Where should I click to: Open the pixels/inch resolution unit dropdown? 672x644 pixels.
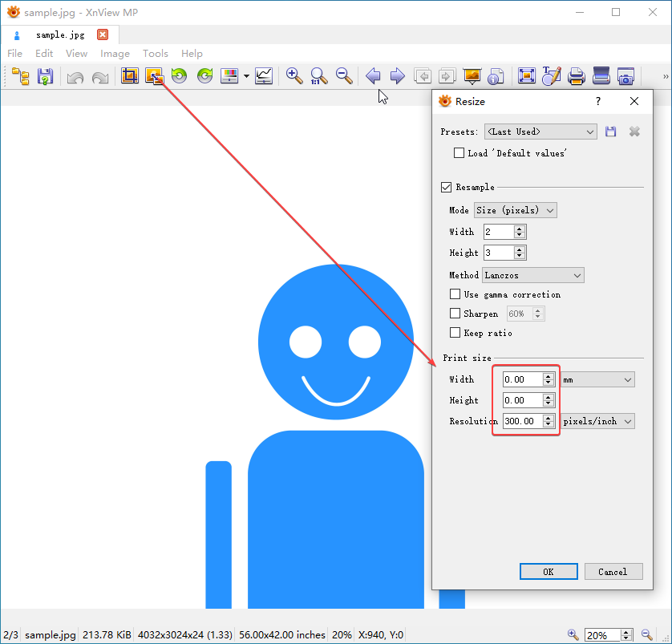coord(597,421)
